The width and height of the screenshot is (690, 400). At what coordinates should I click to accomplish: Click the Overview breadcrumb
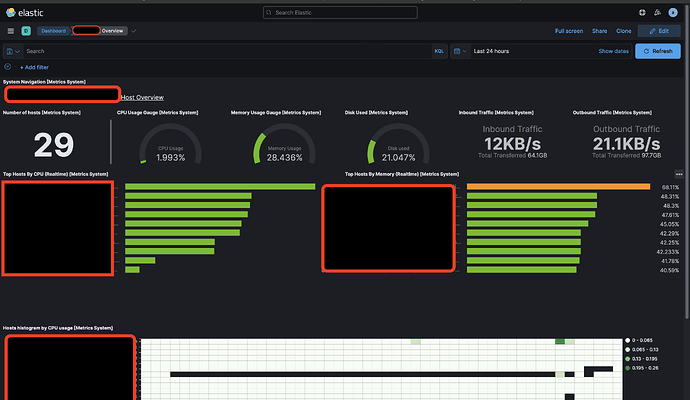[113, 31]
